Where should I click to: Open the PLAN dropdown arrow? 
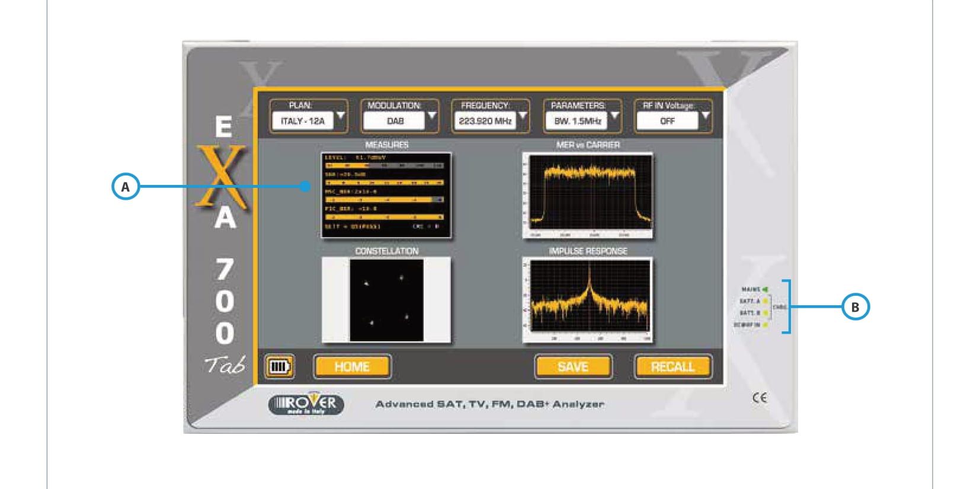[x=341, y=116]
